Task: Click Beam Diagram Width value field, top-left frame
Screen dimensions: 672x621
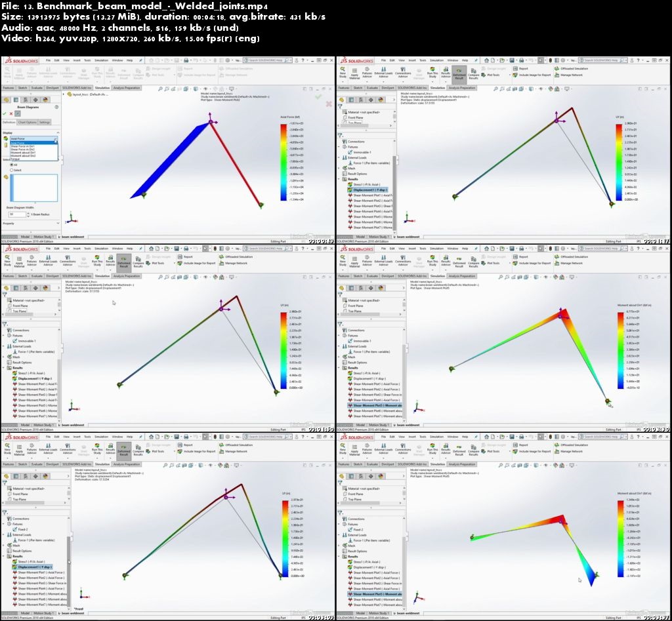Action: coord(16,214)
